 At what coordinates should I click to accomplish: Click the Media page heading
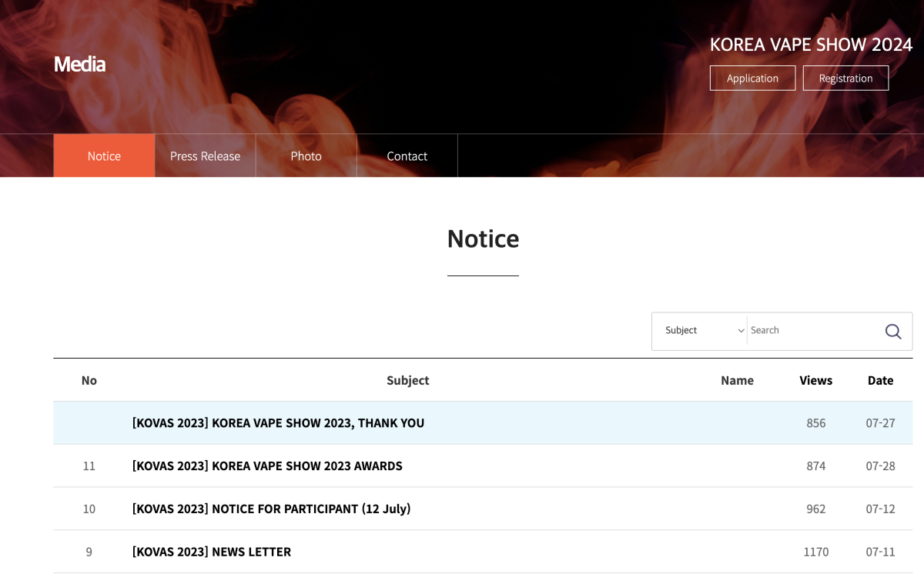[79, 64]
